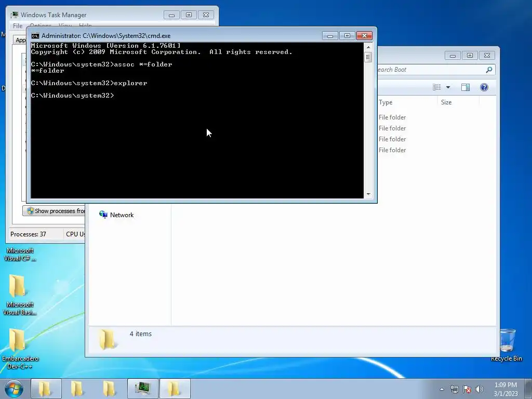
Task: Close the Explorer window
Action: [x=487, y=55]
